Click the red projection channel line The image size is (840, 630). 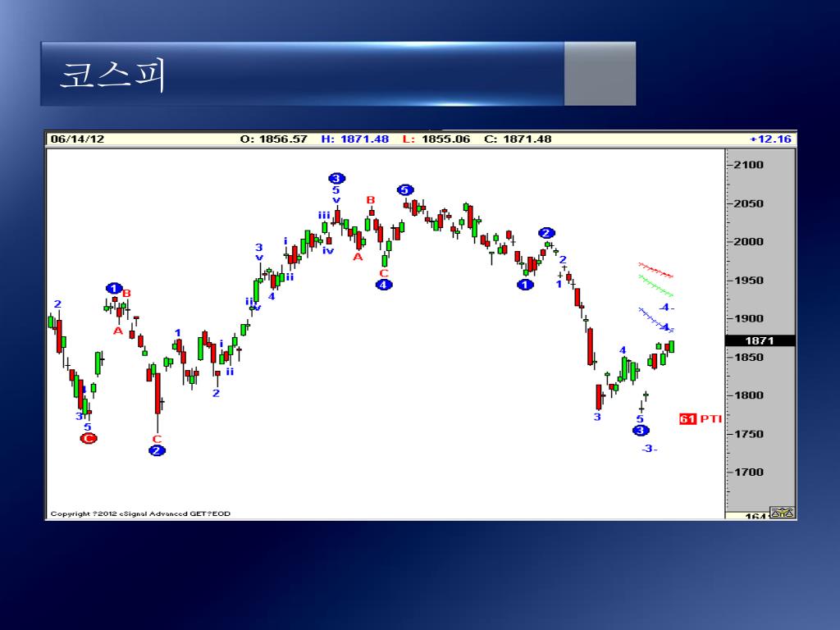[655, 270]
